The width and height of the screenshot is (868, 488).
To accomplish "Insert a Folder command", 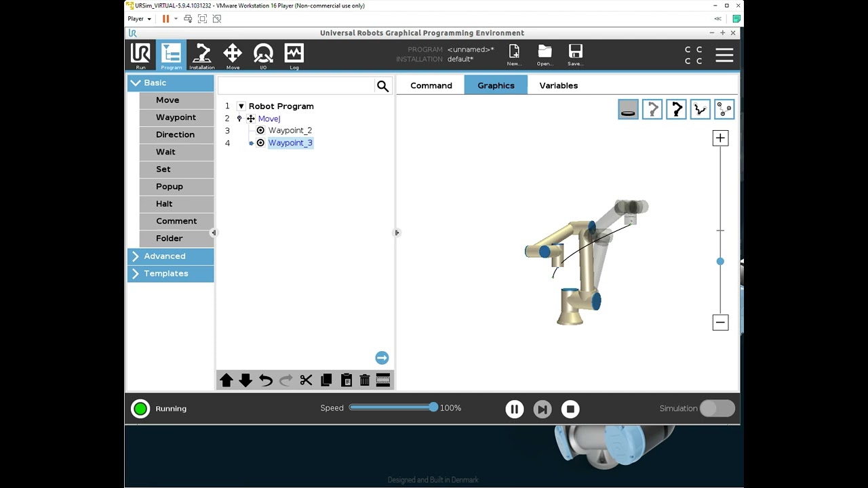I will coord(176,239).
